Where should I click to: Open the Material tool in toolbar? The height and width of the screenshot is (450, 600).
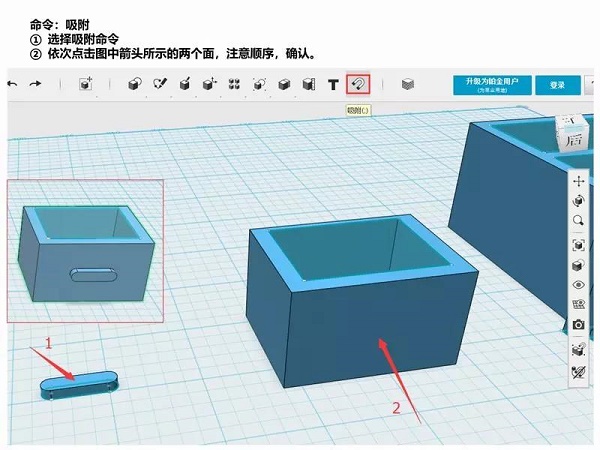[408, 85]
